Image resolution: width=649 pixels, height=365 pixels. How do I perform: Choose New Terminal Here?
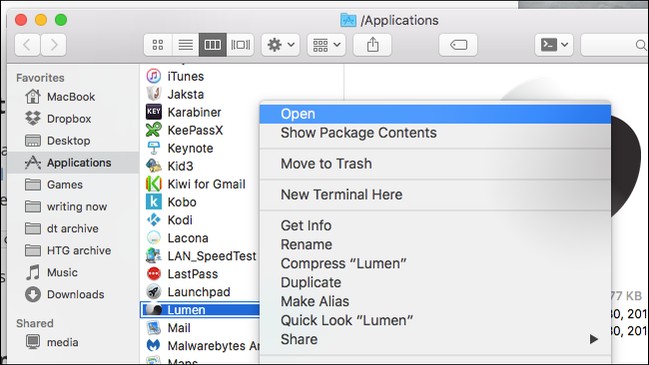point(435,195)
